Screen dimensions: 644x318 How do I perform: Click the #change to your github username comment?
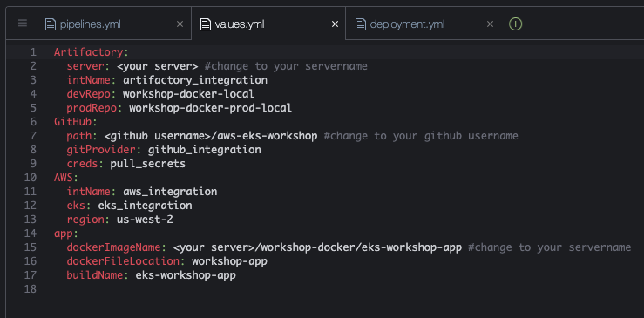pyautogui.click(x=421, y=136)
